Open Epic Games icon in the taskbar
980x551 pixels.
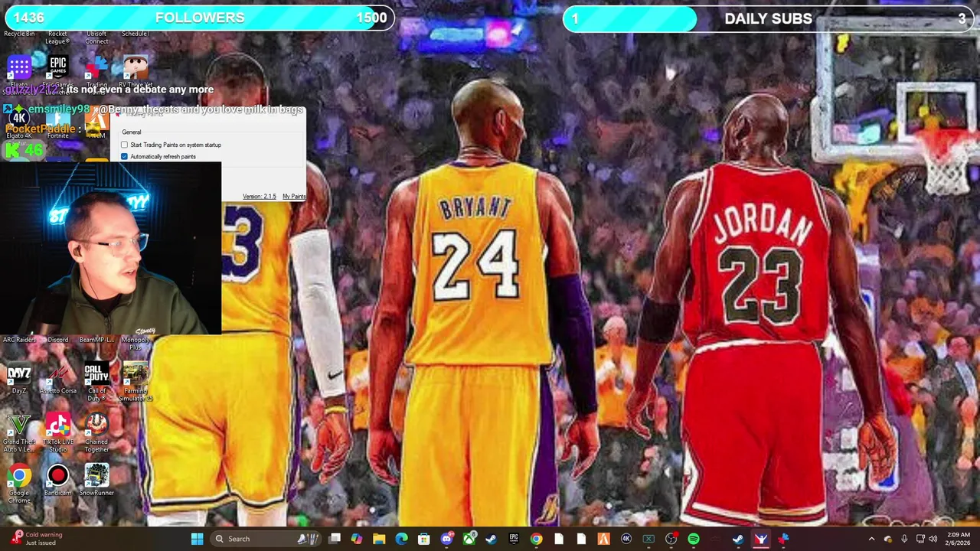coord(514,539)
